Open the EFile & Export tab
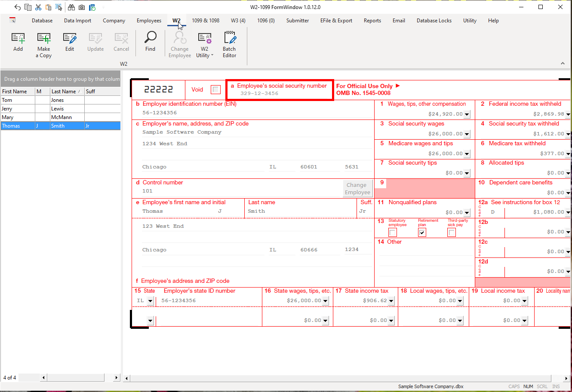Screen dimensions: 572x392 [336, 21]
